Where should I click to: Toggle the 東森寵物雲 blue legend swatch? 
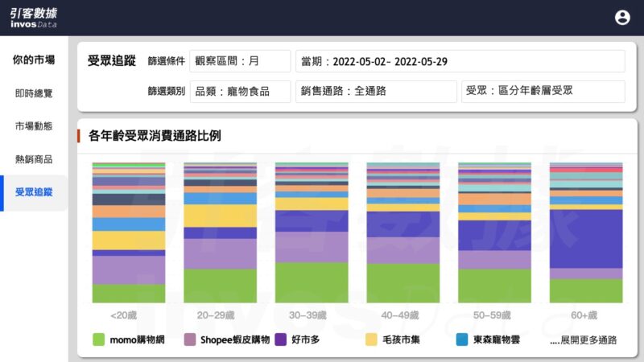[x=462, y=339]
